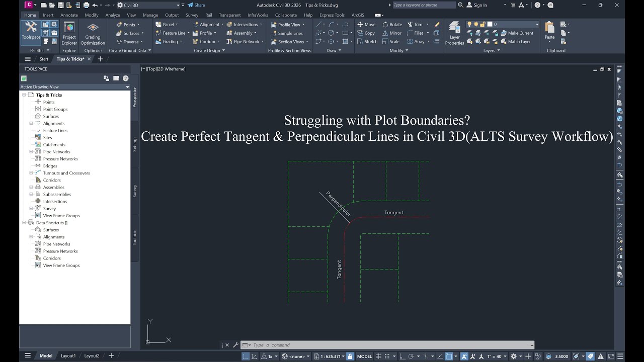The image size is (644, 362).
Task: Expand the Create Design panel
Action: [x=209, y=50]
